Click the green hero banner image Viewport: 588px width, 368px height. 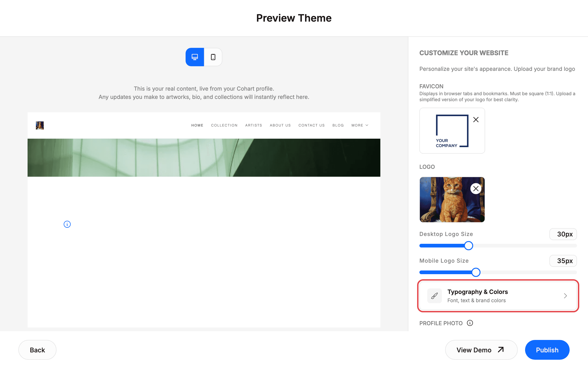[x=204, y=158]
